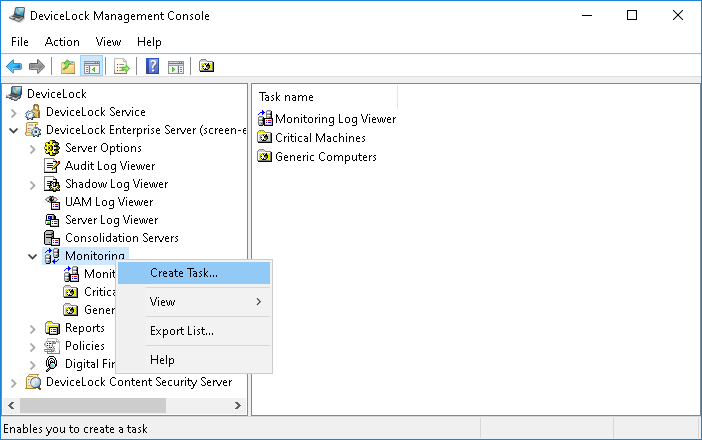Click the Up One Level folder icon

[x=67, y=67]
